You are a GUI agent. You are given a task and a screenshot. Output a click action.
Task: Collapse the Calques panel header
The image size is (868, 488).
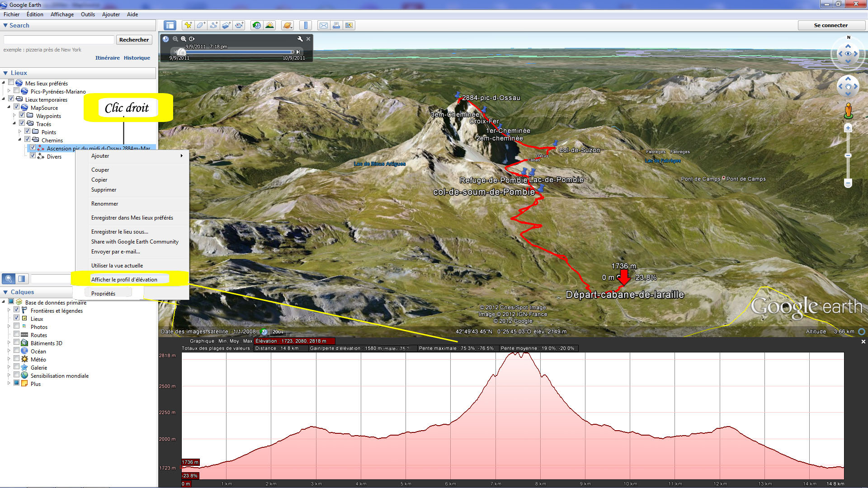tap(37, 292)
